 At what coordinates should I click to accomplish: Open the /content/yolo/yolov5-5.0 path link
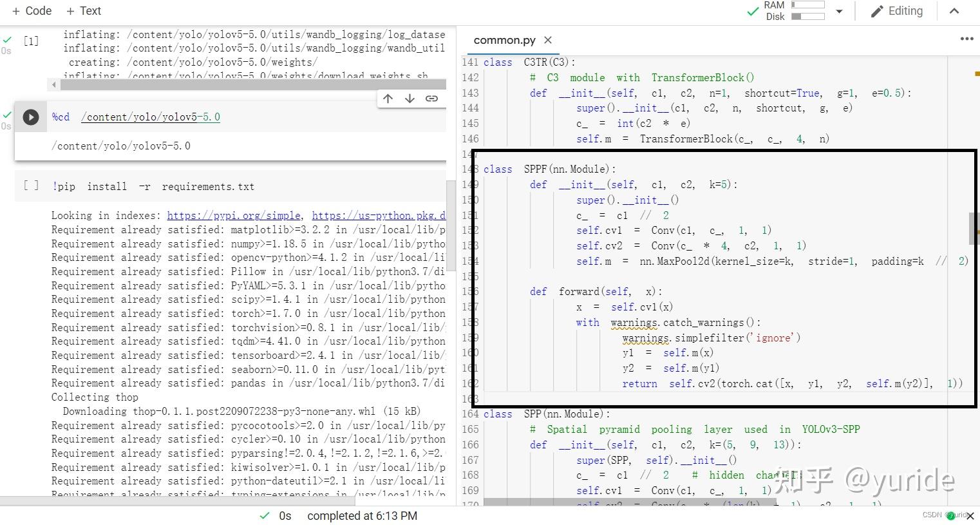[x=151, y=117]
